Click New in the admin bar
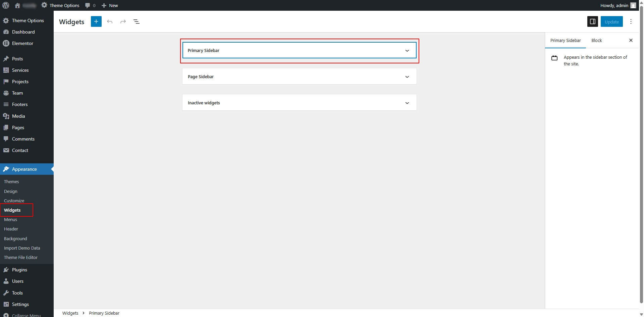Viewport: 644px width, 317px height. [x=110, y=5]
